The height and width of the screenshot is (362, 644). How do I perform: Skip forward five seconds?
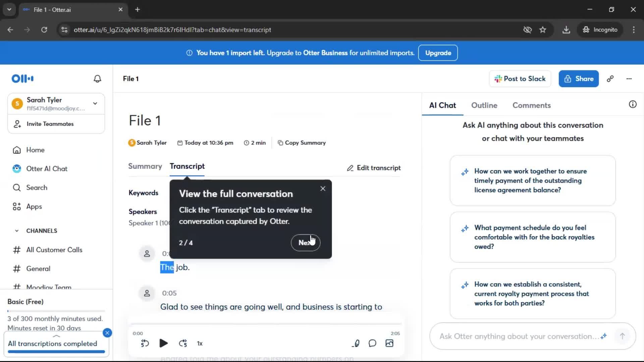(x=183, y=343)
